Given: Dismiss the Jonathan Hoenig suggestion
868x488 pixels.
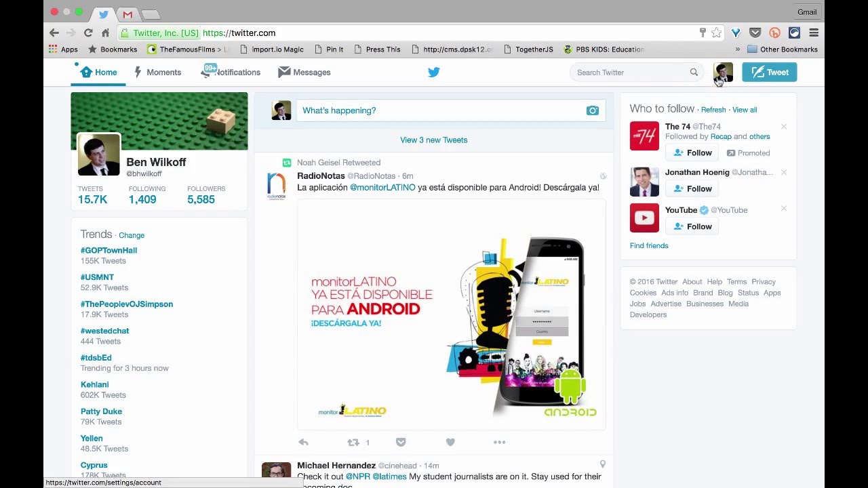Looking at the screenshot, I should coord(784,172).
